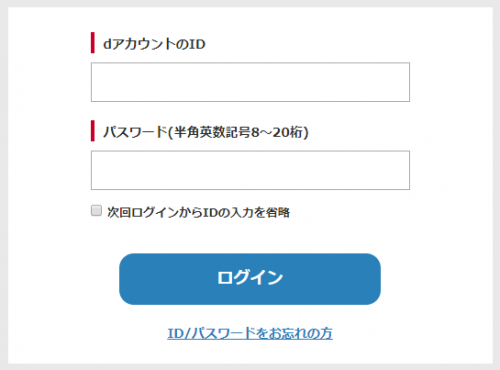Focus the パスワード input field
This screenshot has width=500, height=370.
click(250, 170)
